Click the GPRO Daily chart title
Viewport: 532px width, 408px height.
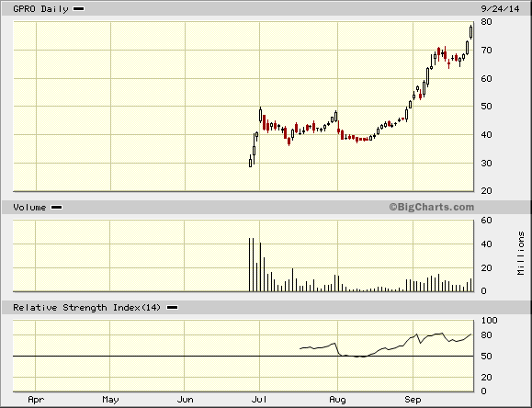(x=40, y=9)
